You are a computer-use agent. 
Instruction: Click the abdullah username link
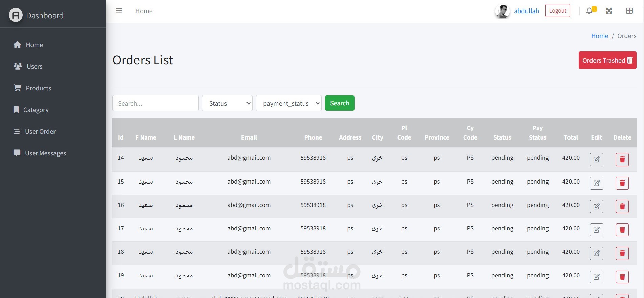(x=527, y=11)
